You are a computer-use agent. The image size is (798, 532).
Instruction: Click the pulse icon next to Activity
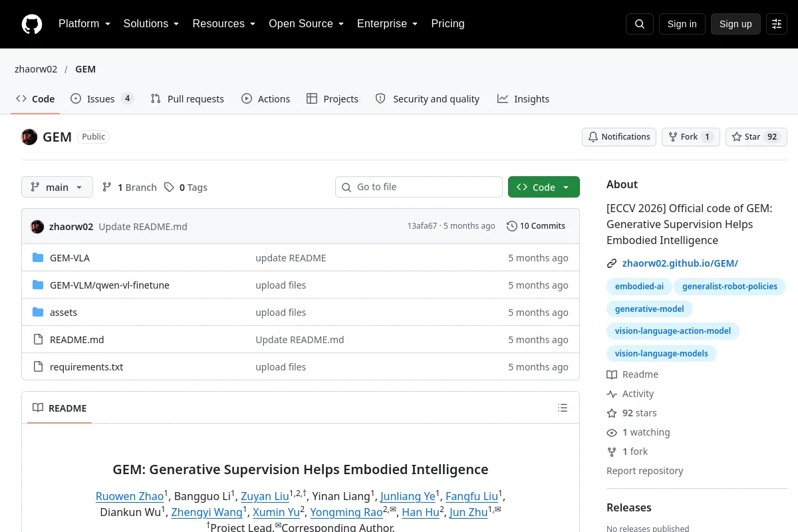[612, 394]
